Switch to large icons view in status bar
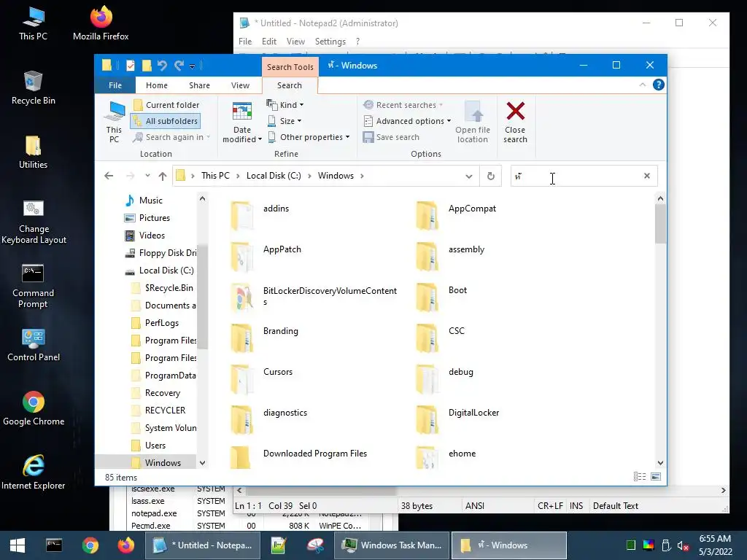Screen dimensions: 747x560 tap(656, 477)
